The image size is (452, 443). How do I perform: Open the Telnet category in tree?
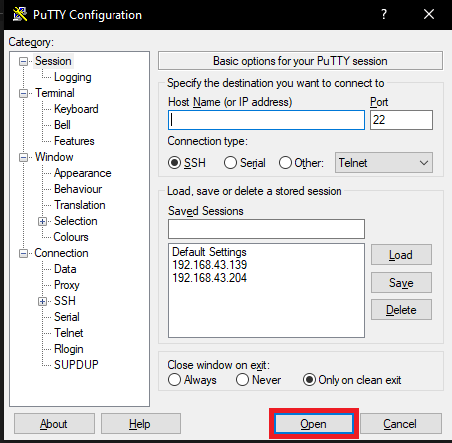tap(69, 333)
